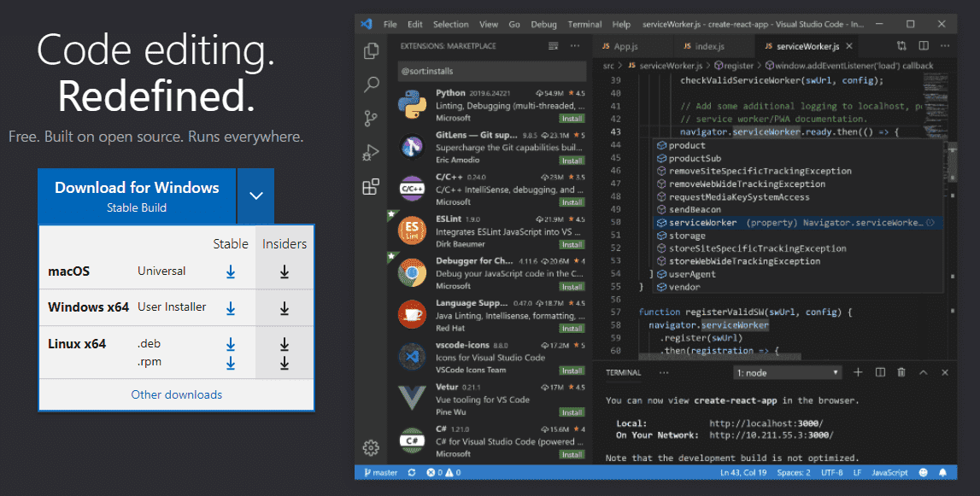The image size is (980, 496).
Task: Open Run and Debug view icon
Action: [371, 153]
